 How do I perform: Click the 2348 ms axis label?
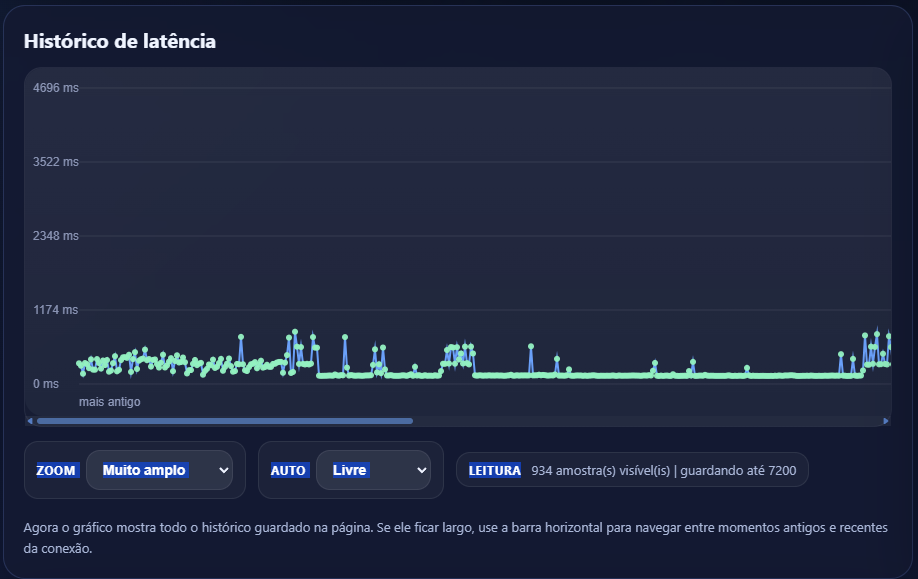click(x=56, y=236)
